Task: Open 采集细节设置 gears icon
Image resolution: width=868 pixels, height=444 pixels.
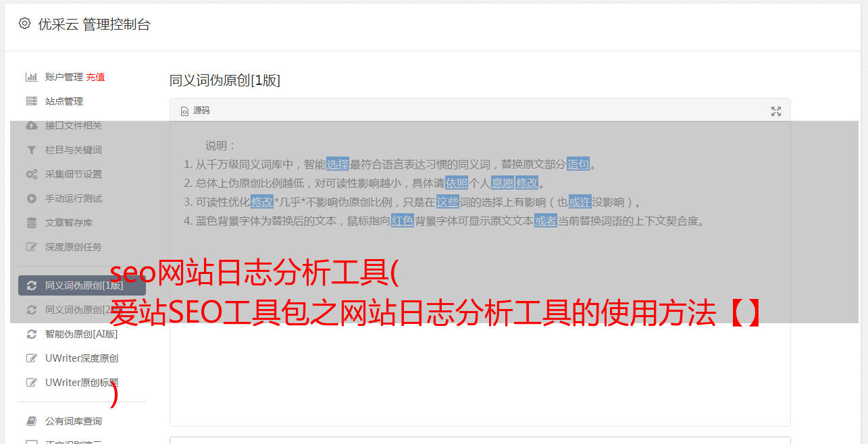Action: 31,174
